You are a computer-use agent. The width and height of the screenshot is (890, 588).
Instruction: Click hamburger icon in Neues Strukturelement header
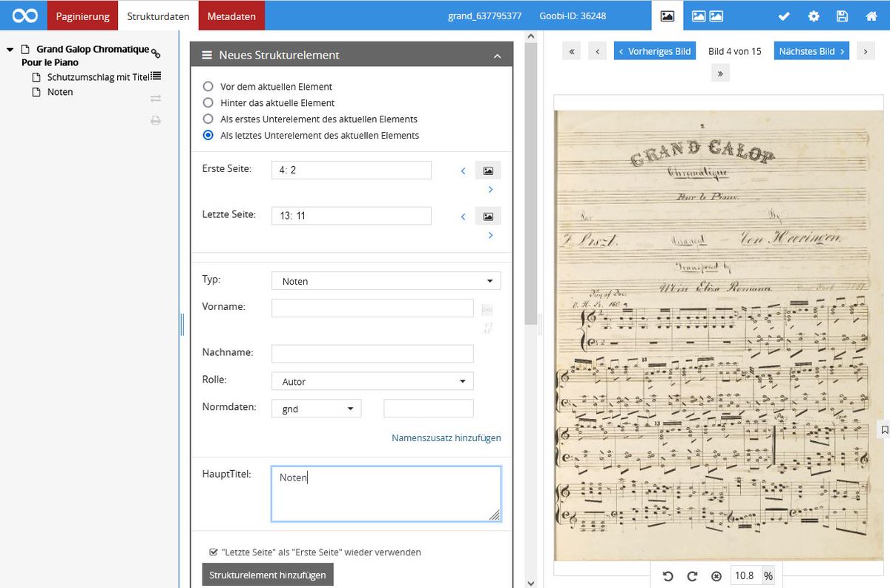coord(207,56)
